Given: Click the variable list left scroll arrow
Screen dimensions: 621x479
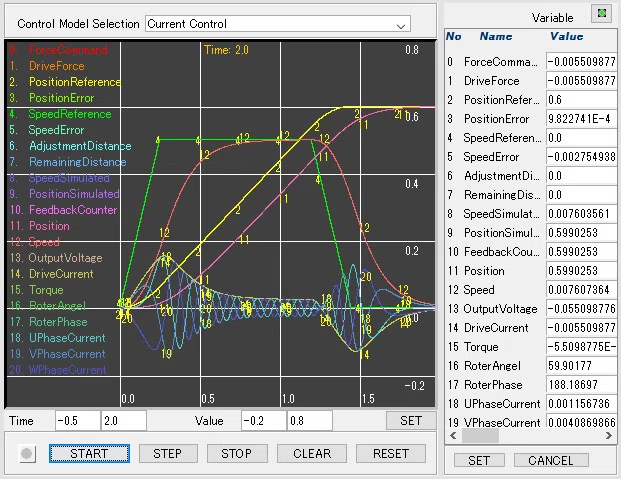Looking at the screenshot, I should point(453,435).
